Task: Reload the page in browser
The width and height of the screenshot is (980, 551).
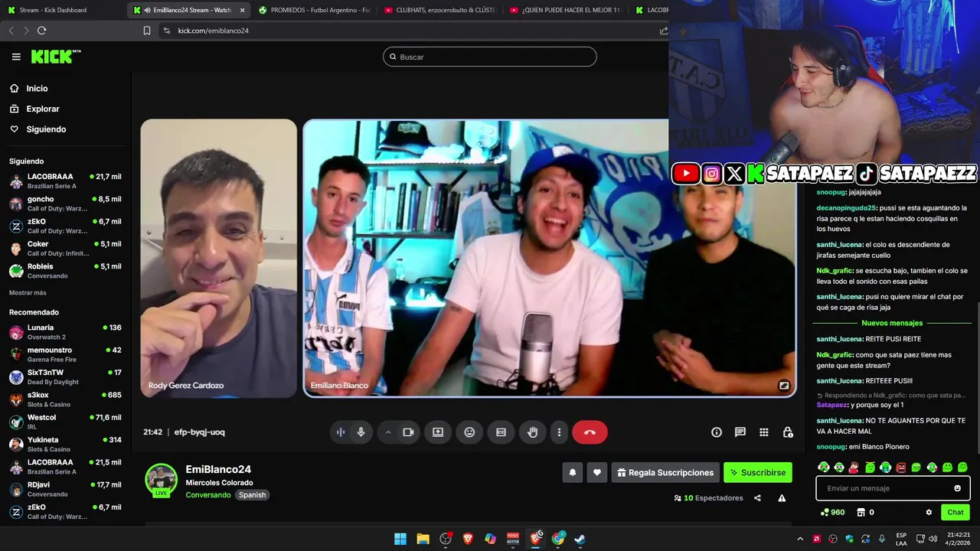Action: [x=41, y=31]
